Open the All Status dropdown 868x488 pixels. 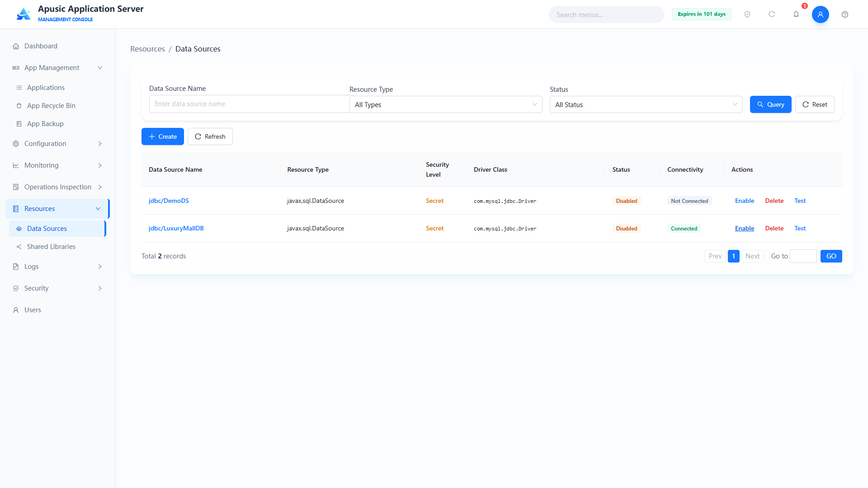[x=646, y=104]
